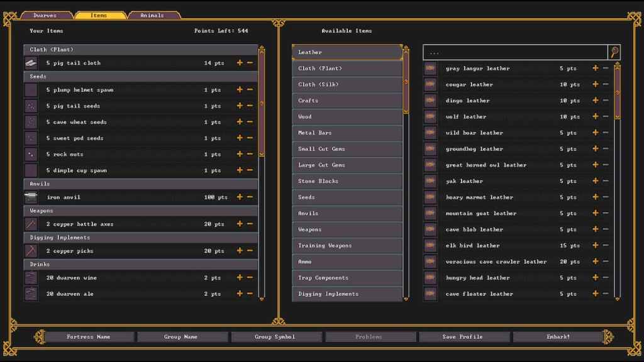Select the dwarven wine barrel icon
This screenshot has height=362, width=644.
[30, 278]
